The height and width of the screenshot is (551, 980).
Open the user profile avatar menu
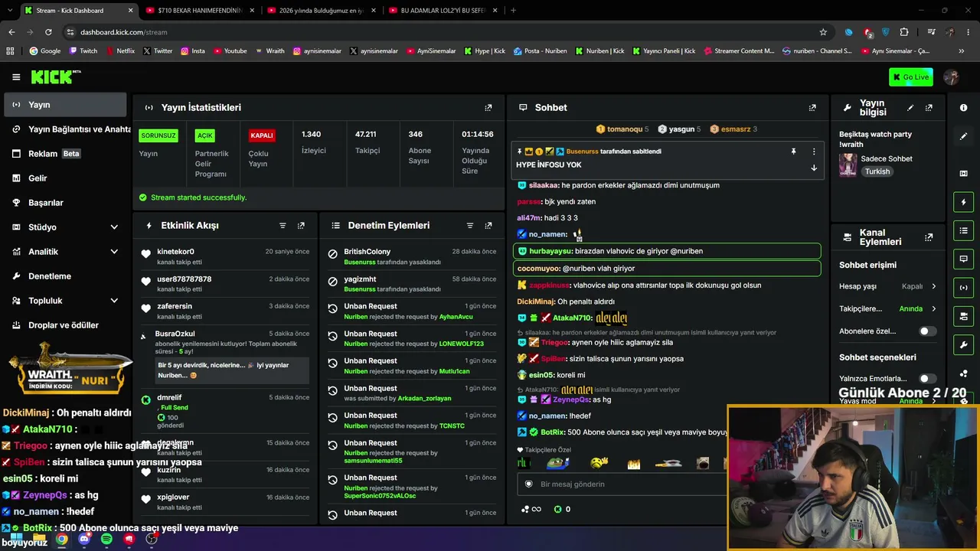952,77
